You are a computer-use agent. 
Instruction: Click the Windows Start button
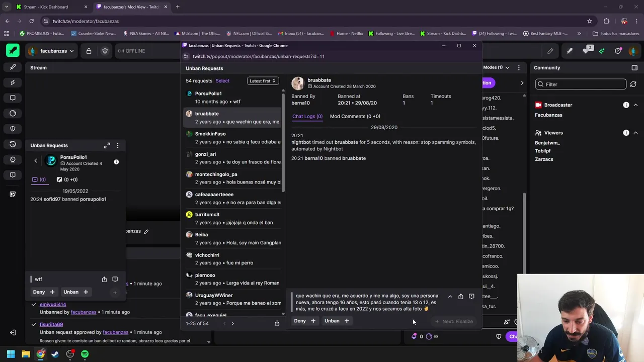coord(11,354)
